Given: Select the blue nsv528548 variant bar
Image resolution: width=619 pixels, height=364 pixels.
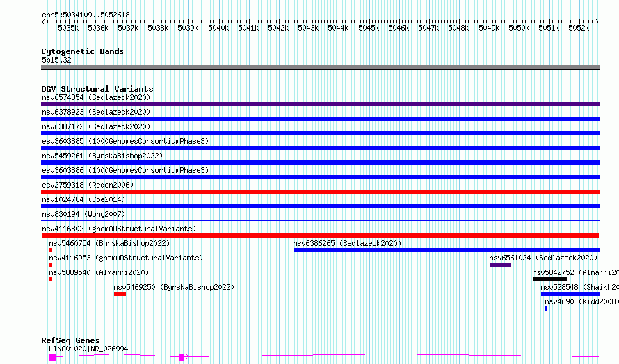Looking at the screenshot, I should click(570, 294).
